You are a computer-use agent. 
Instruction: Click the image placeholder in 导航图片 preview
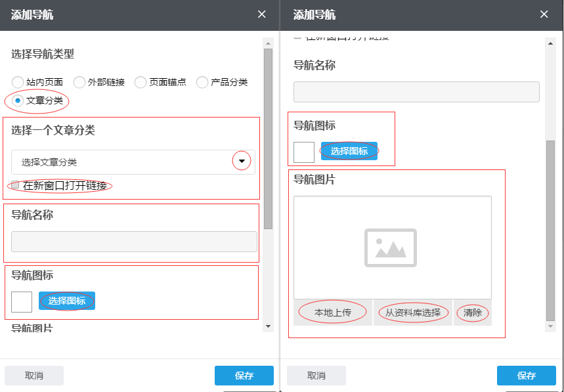[391, 248]
